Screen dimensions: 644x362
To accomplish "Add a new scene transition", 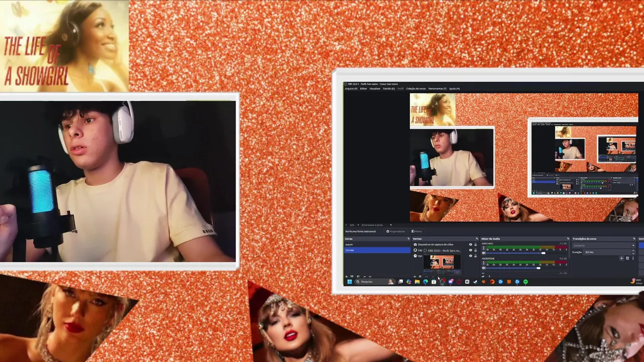I will (x=621, y=258).
